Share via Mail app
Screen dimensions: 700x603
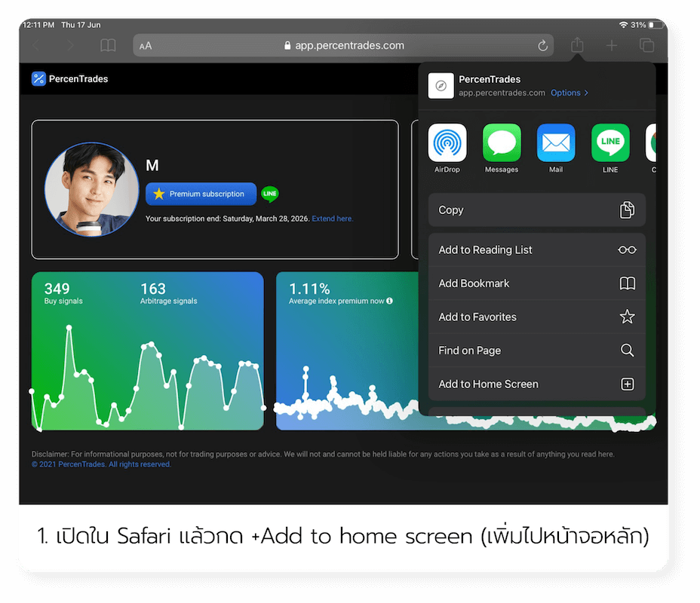[x=556, y=148]
